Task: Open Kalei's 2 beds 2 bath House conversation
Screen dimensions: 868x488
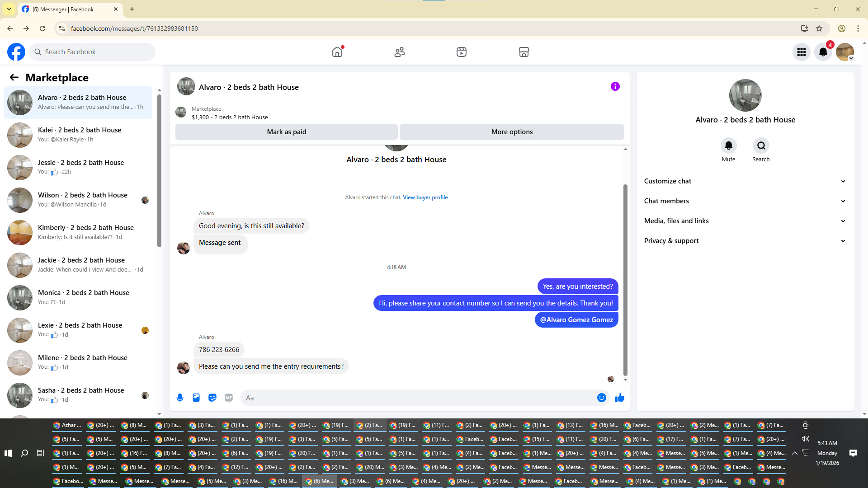Action: point(79,135)
